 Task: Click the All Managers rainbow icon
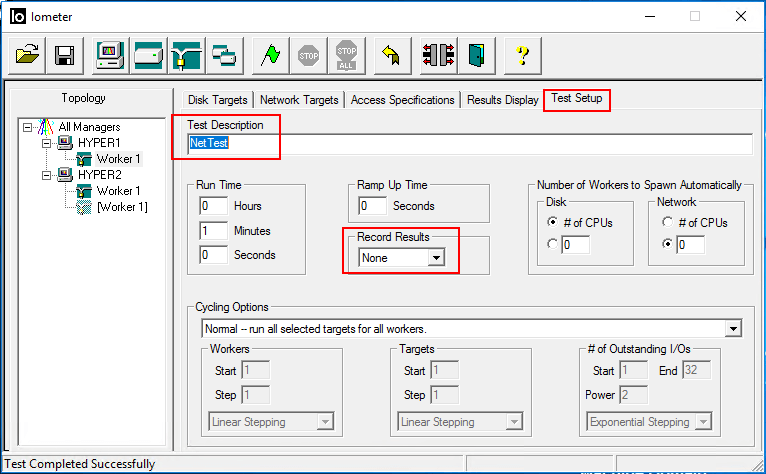point(45,127)
